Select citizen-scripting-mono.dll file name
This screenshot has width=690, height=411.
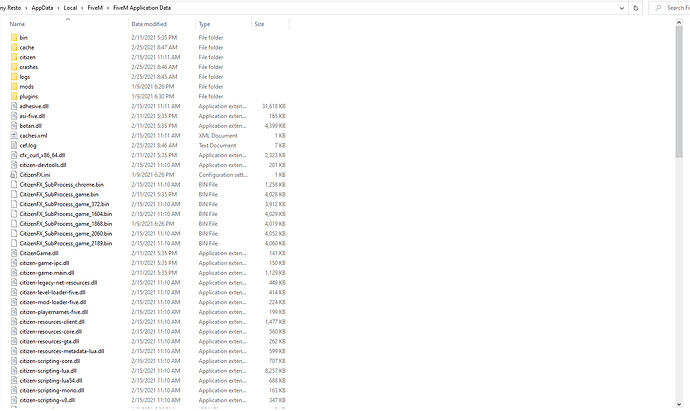[x=52, y=390]
